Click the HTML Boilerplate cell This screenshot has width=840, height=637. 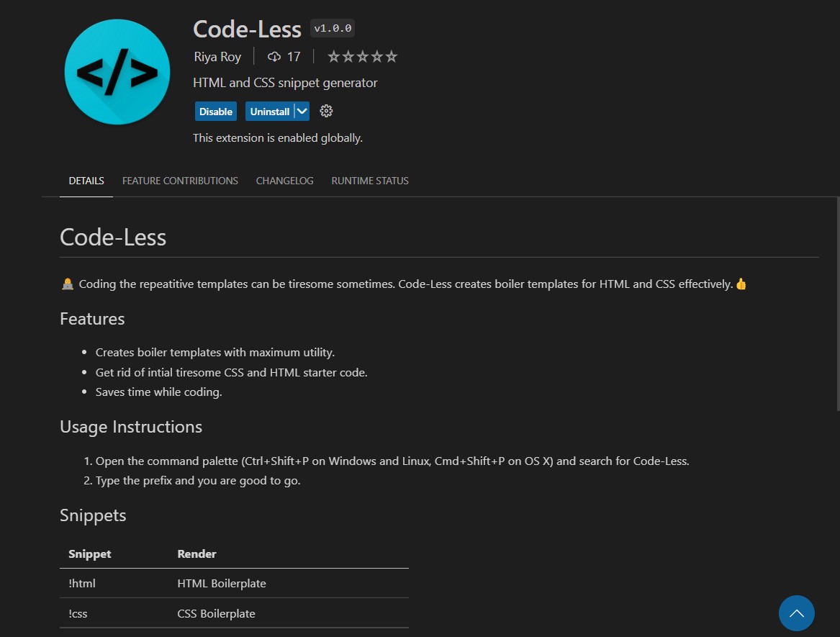pos(222,584)
